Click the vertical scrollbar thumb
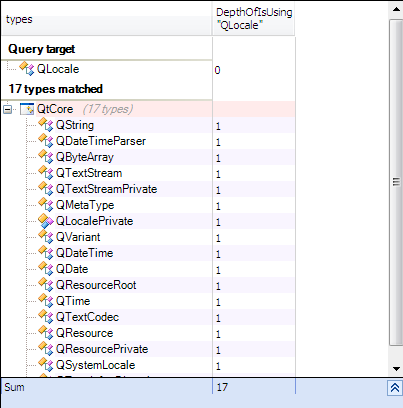The width and height of the screenshot is (403, 408). point(396,183)
